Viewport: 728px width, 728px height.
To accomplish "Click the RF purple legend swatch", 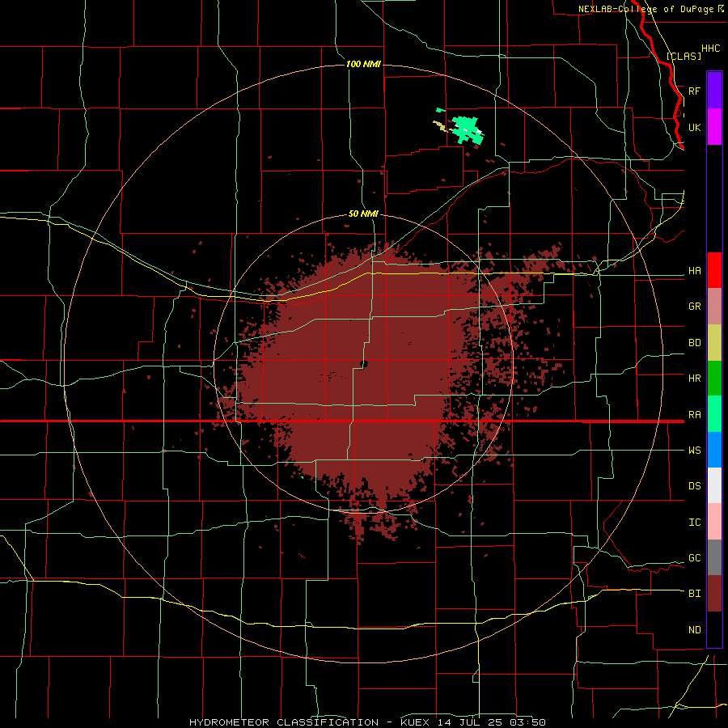I will (x=714, y=90).
